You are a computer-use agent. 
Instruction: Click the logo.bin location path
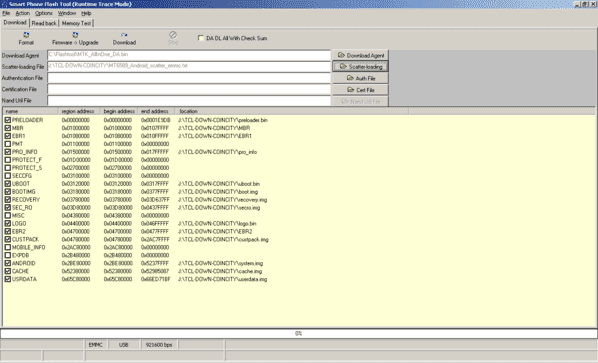[217, 223]
